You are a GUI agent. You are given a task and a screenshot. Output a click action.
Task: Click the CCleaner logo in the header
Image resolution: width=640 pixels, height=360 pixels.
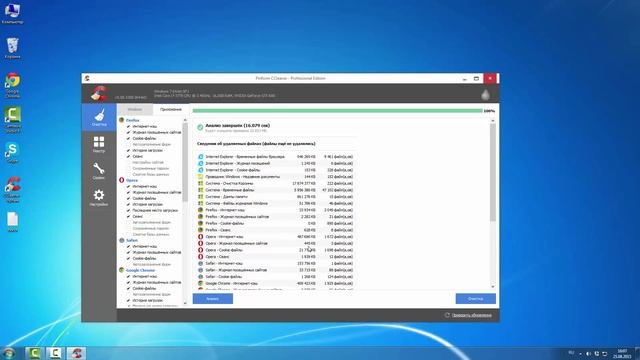(x=99, y=93)
